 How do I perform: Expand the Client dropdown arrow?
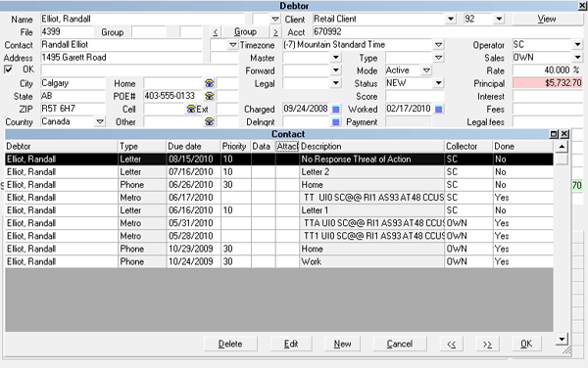point(451,19)
